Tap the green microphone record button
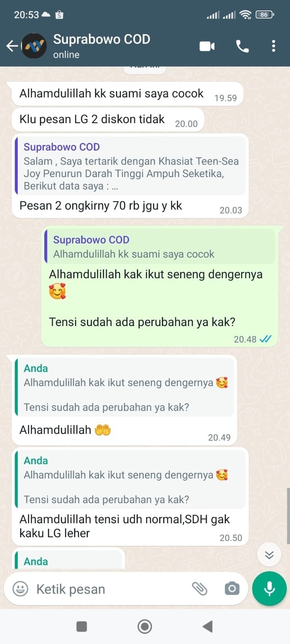The height and width of the screenshot is (644, 290). point(269,588)
